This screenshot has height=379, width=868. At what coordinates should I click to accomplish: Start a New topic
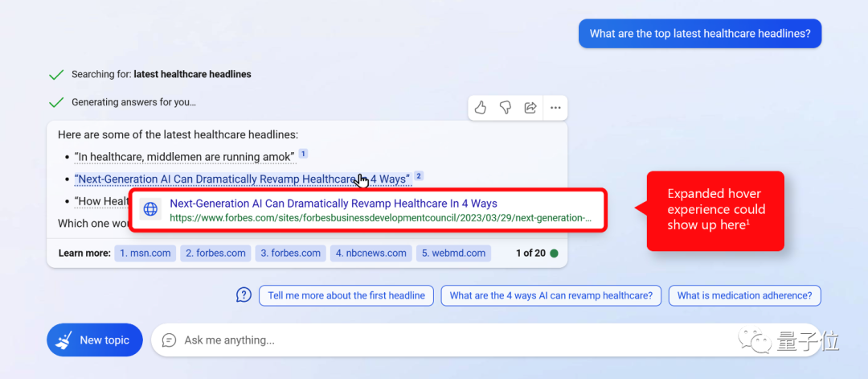tap(95, 340)
